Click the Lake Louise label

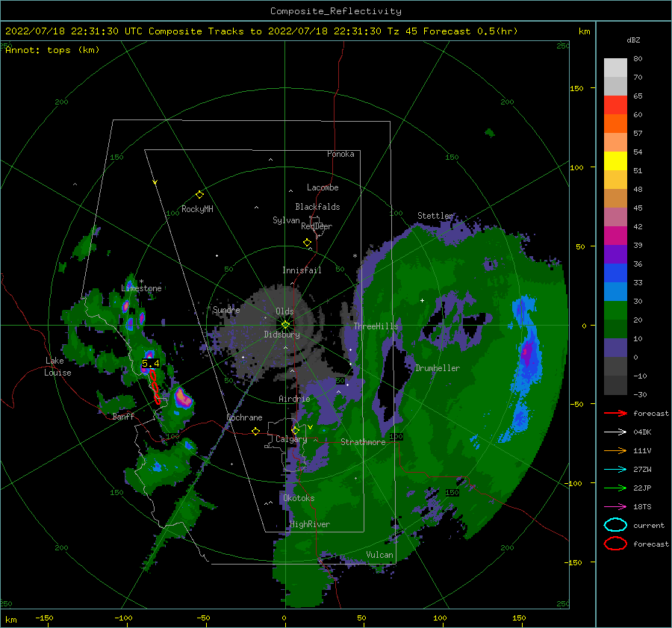(57, 367)
